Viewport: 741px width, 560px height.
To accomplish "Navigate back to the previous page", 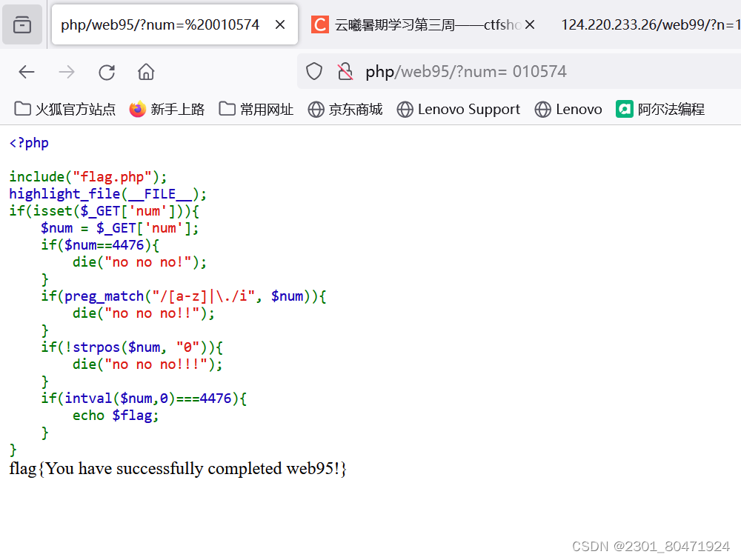I will point(27,72).
